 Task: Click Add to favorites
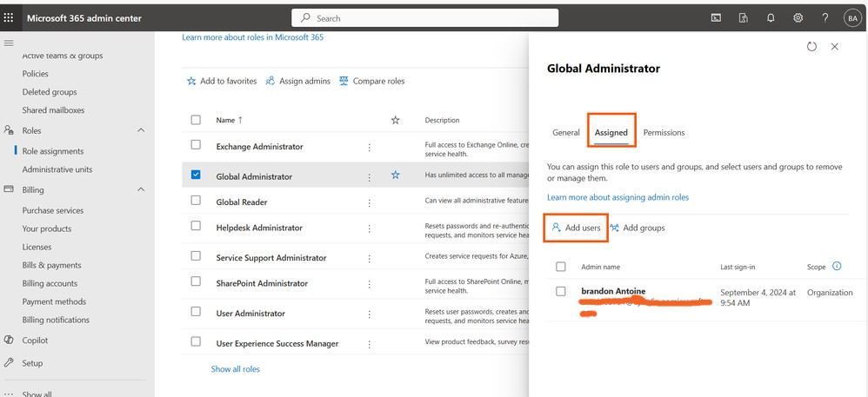[222, 81]
